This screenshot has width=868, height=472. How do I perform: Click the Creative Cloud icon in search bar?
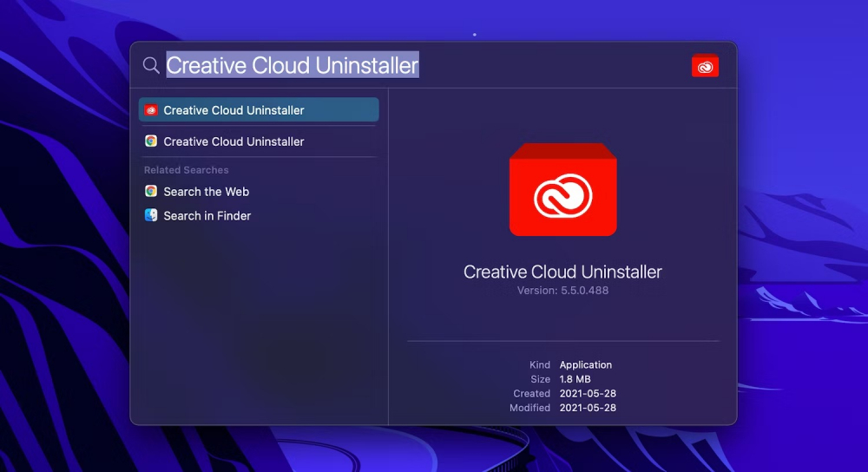pos(705,66)
